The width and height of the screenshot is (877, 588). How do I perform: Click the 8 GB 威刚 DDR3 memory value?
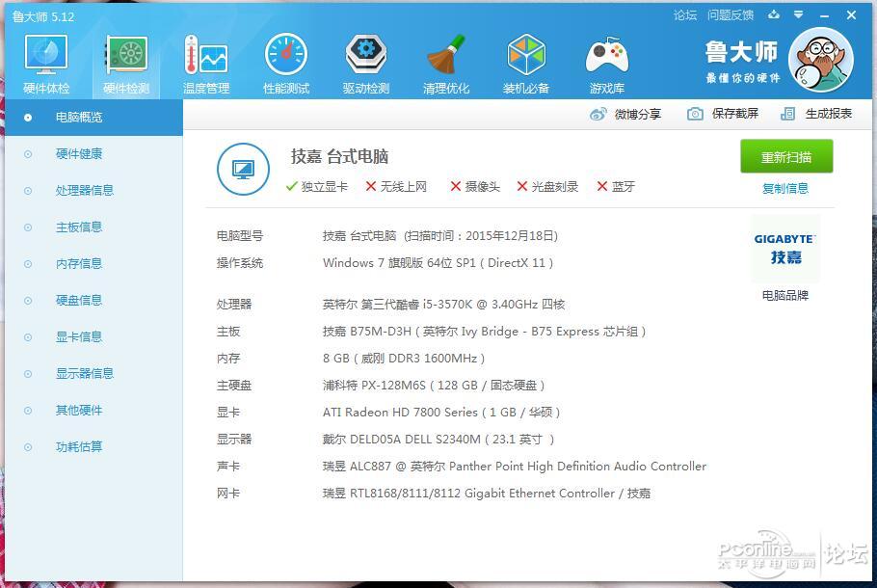pos(404,358)
